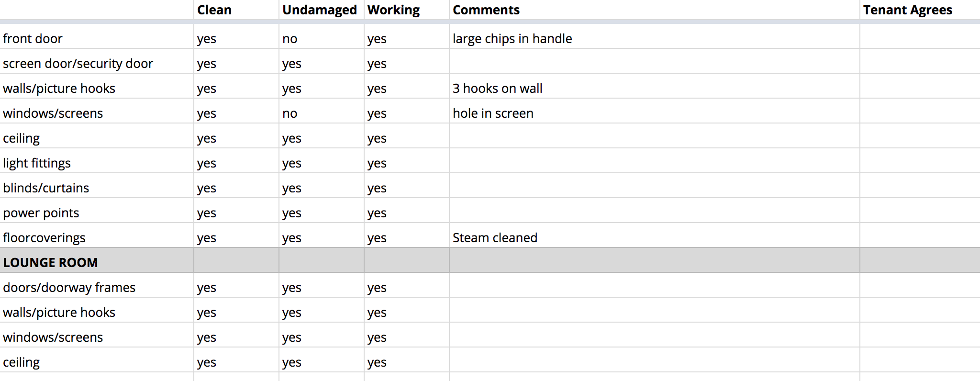Select the "Comments" header cell
Viewport: 980px width, 381px height.
(486, 10)
